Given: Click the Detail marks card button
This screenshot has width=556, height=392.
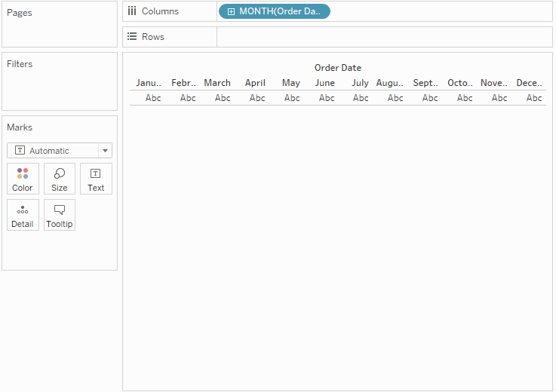Looking at the screenshot, I should [x=23, y=215].
